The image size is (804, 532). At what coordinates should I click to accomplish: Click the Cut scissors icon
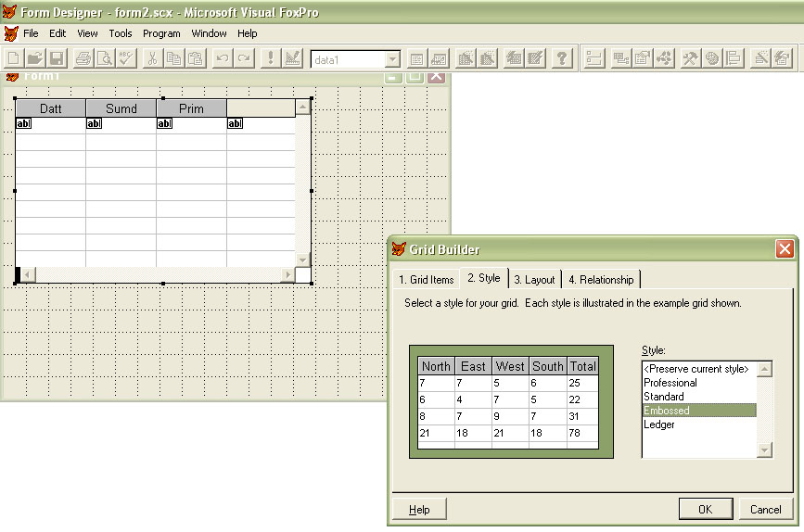tap(152, 58)
